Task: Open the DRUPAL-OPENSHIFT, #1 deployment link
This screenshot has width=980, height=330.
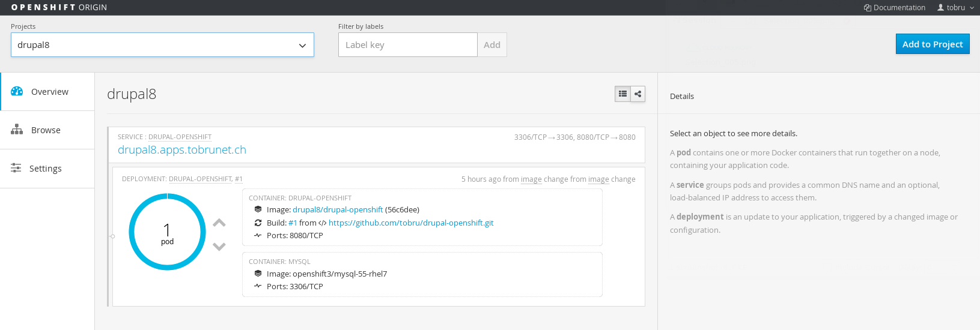Action: 205,179
